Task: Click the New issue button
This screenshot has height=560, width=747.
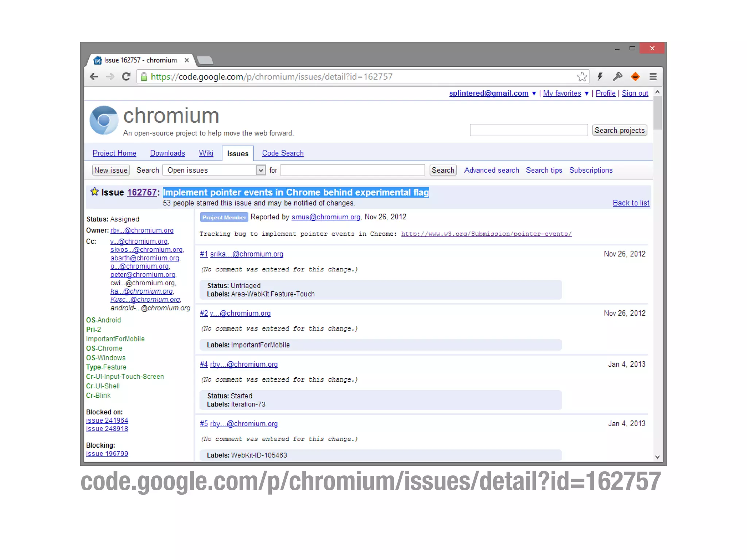Action: click(111, 170)
